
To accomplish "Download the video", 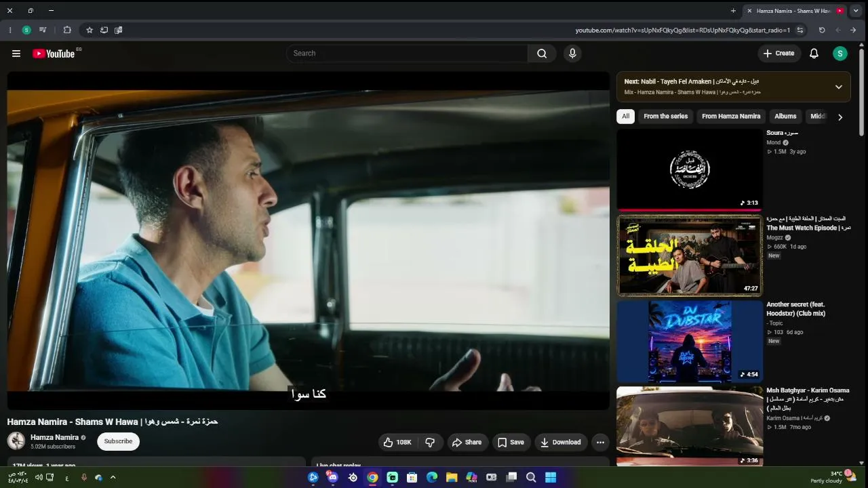I will pyautogui.click(x=560, y=442).
